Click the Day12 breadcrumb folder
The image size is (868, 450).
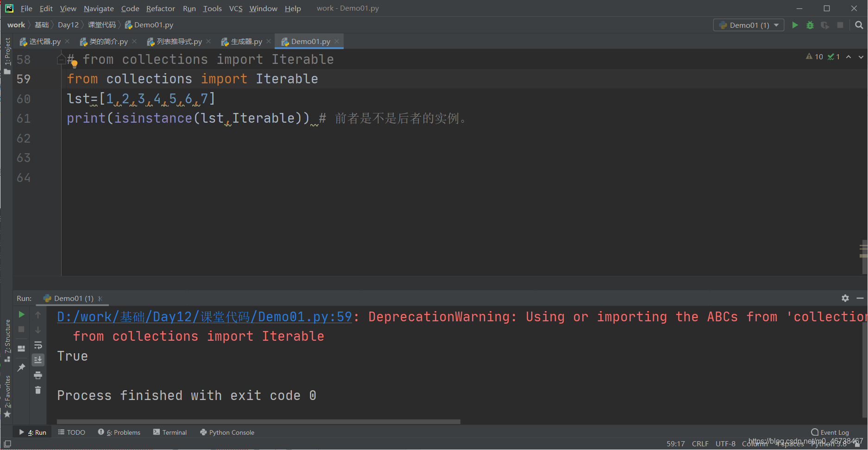68,25
